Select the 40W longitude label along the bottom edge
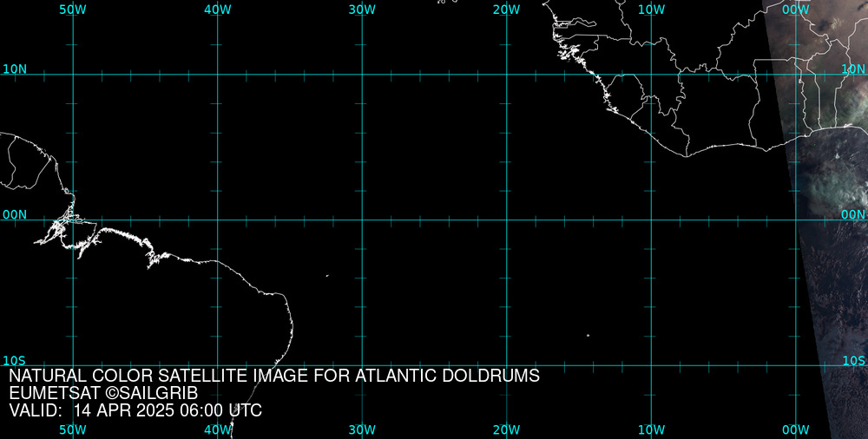Screen dimensions: 868x439 217,429
